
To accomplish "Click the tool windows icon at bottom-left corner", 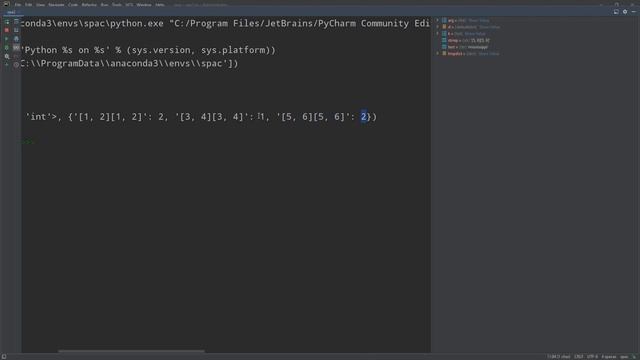I will 4,356.
